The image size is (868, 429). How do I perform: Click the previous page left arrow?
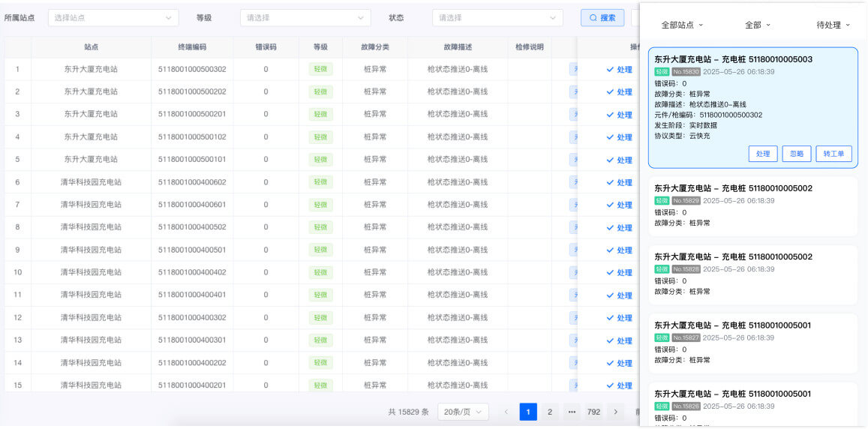tap(506, 412)
